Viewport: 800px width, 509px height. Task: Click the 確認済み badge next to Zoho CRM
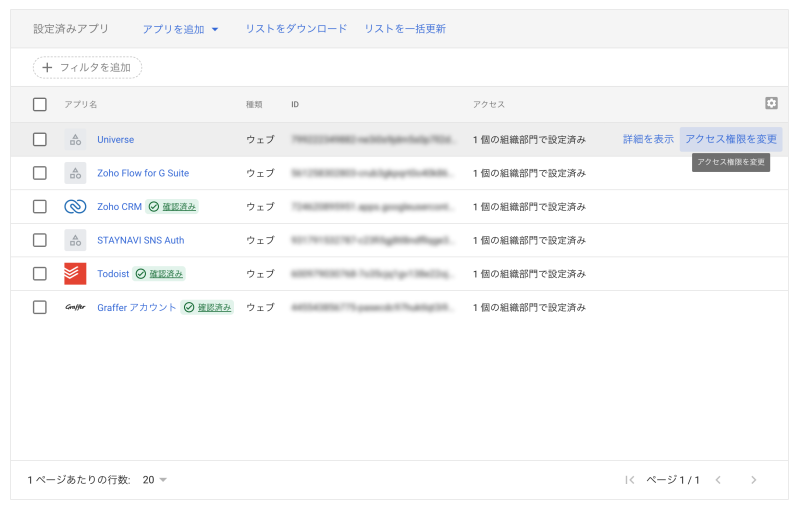(172, 207)
